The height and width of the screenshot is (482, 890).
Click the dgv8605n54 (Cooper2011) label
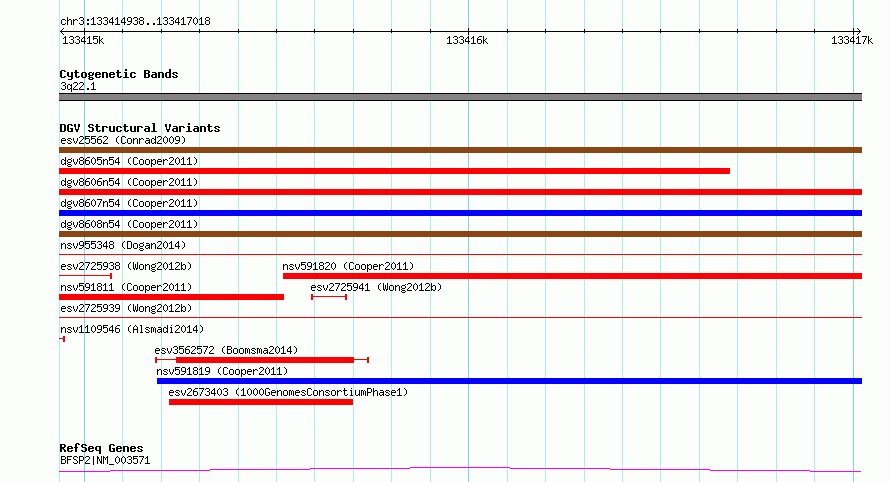pyautogui.click(x=129, y=161)
